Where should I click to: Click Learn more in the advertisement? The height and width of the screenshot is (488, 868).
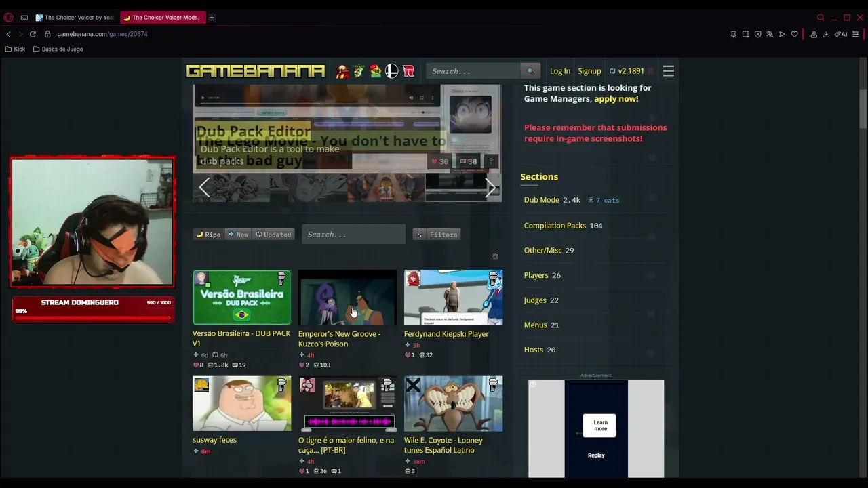[600, 426]
